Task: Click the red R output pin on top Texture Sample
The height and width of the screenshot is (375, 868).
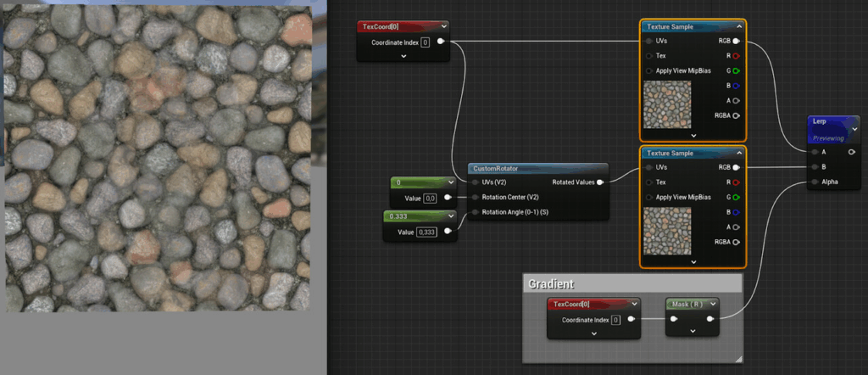Action: coord(736,56)
